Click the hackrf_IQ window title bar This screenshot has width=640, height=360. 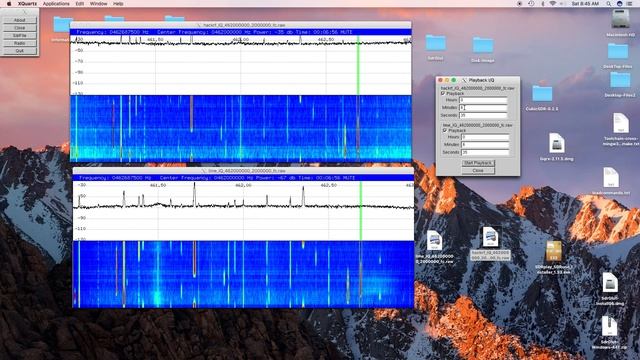point(241,25)
